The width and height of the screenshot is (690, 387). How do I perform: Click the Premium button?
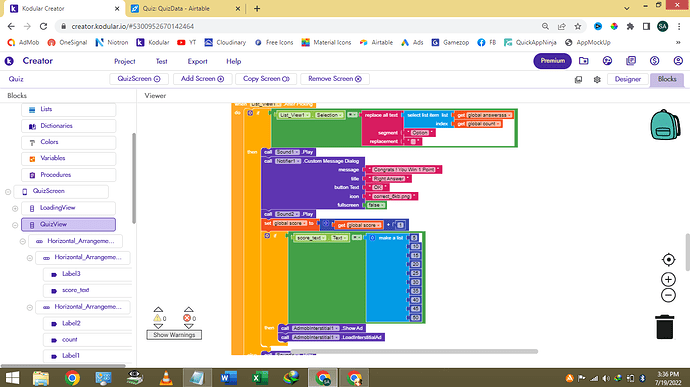pyautogui.click(x=552, y=61)
